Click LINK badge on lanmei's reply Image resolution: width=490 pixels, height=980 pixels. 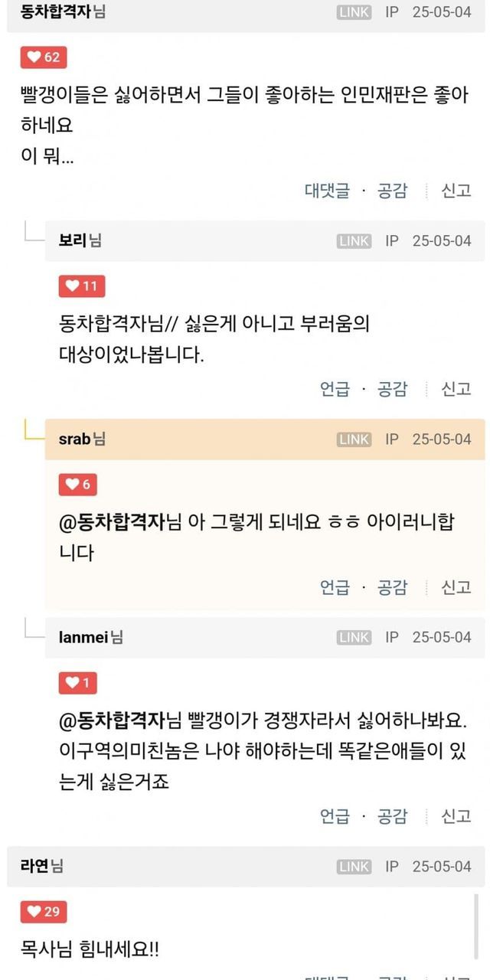point(354,637)
